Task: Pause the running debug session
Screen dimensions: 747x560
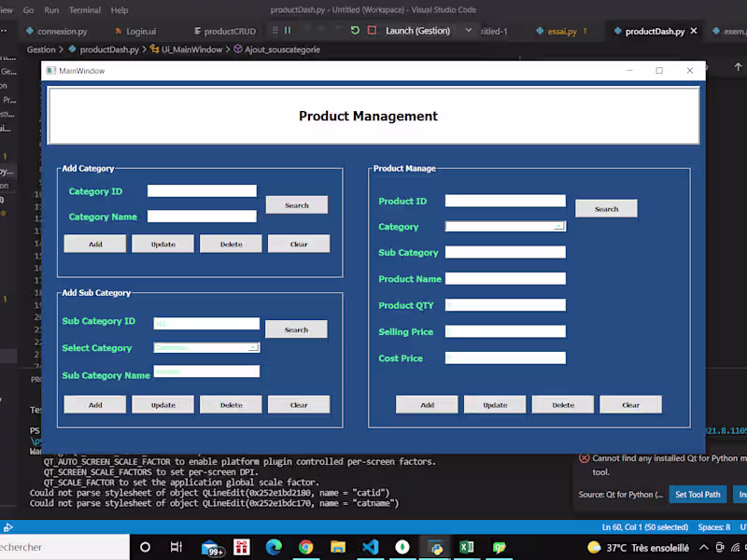Action: pyautogui.click(x=288, y=29)
